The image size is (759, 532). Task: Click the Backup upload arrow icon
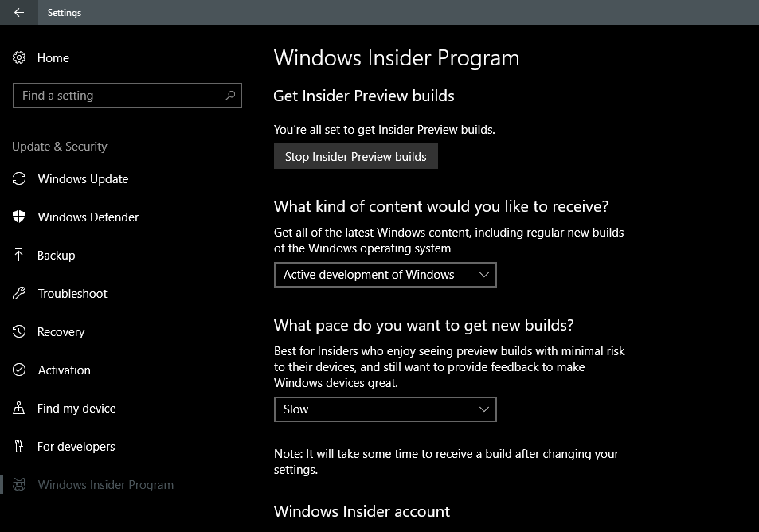click(19, 255)
